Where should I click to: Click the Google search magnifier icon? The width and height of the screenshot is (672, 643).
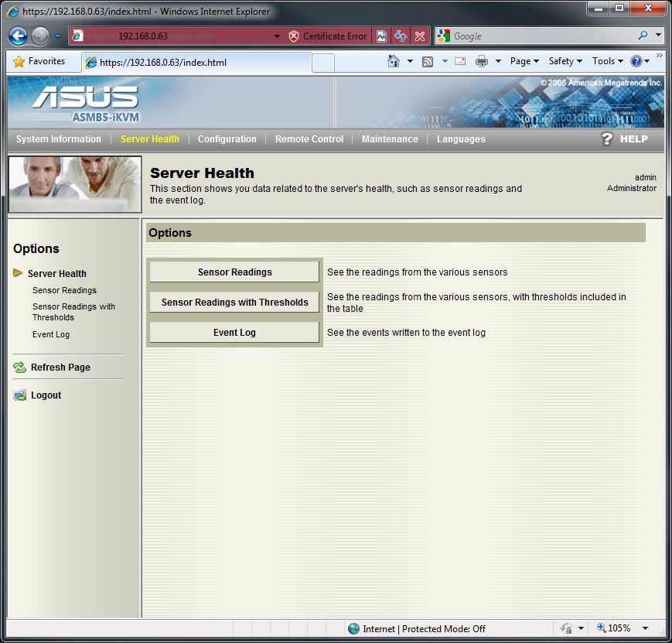(x=643, y=36)
